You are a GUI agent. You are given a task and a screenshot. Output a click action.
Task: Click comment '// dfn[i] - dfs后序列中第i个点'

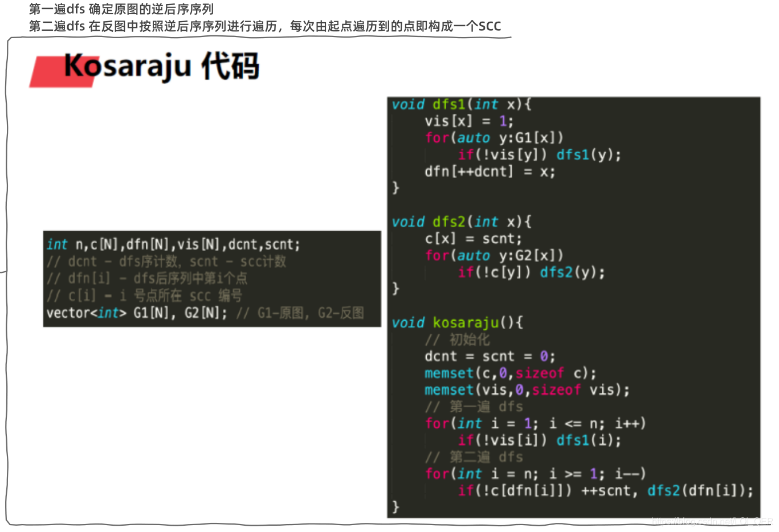click(147, 279)
